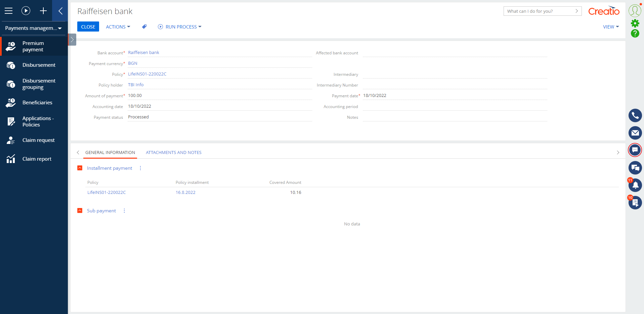This screenshot has height=314, width=644.
Task: Open the phone calls panel
Action: coord(635,115)
